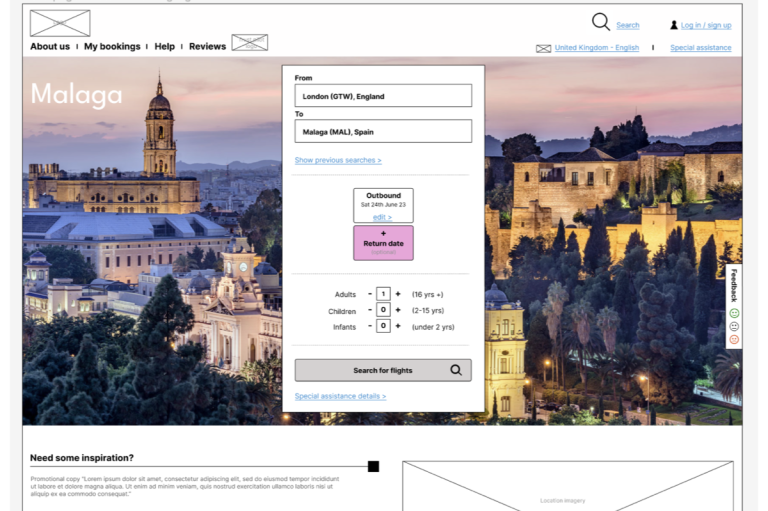Click the user profile icon
This screenshot has height=511, width=768.
(674, 25)
